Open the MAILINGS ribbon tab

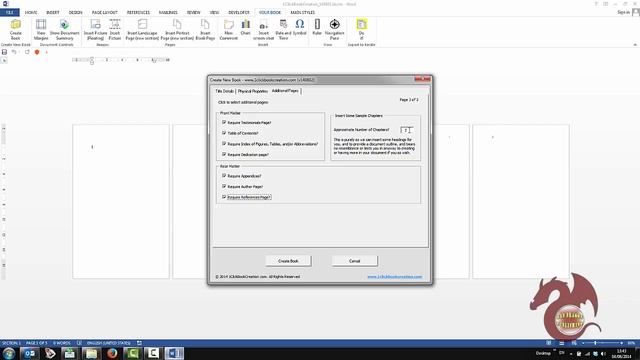(x=168, y=13)
